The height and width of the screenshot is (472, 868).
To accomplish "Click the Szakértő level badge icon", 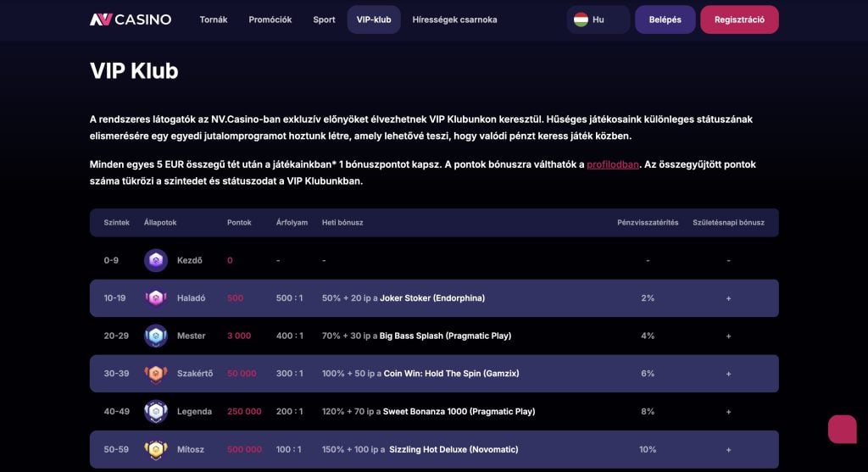I will tap(155, 374).
